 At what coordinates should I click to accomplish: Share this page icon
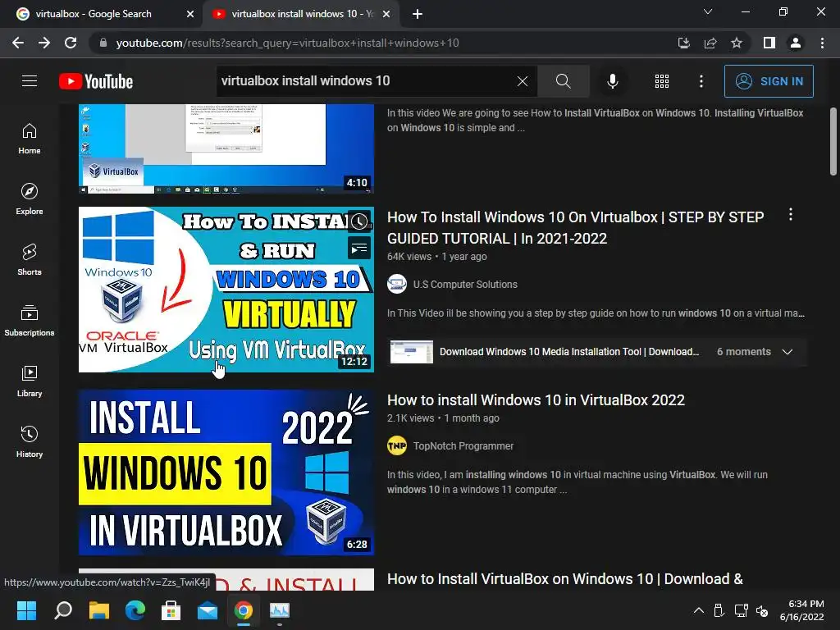click(710, 43)
